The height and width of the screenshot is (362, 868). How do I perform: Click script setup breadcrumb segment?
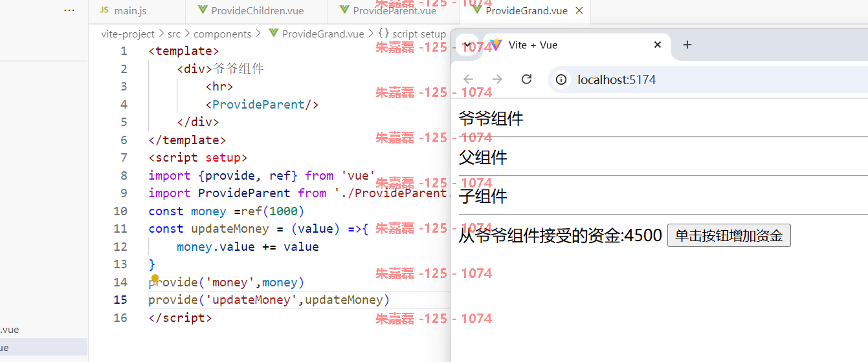[419, 34]
